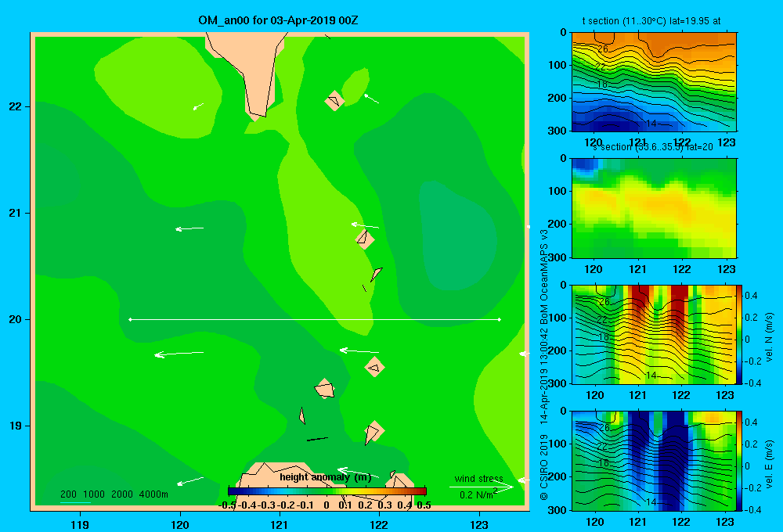Open the salinity section plot
783x532 pixels.
click(x=654, y=208)
